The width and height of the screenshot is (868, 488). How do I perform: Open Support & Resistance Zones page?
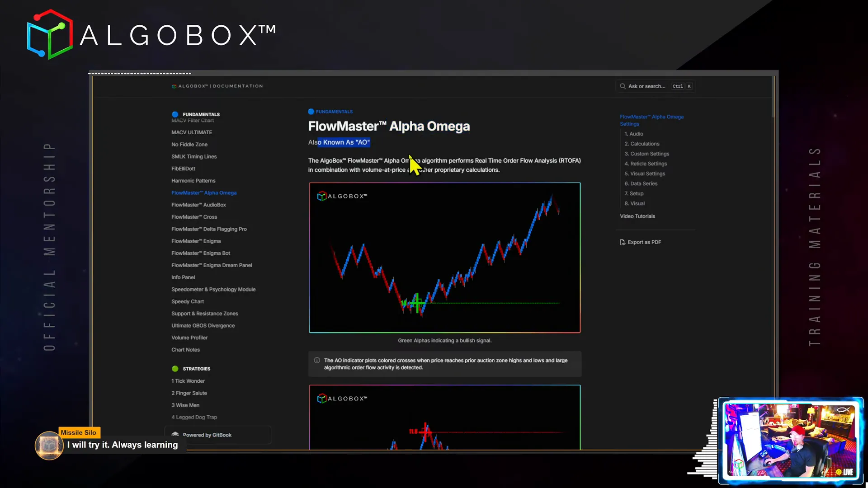tap(204, 314)
